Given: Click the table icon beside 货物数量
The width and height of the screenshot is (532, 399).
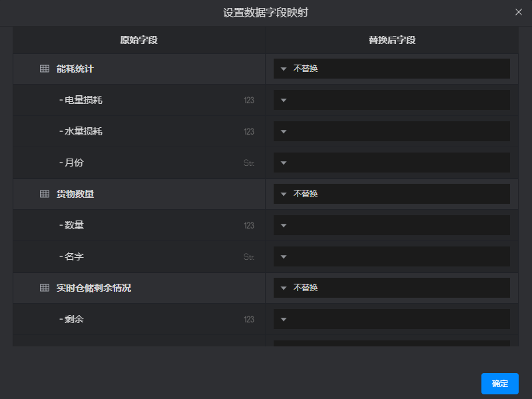Looking at the screenshot, I should tap(45, 194).
